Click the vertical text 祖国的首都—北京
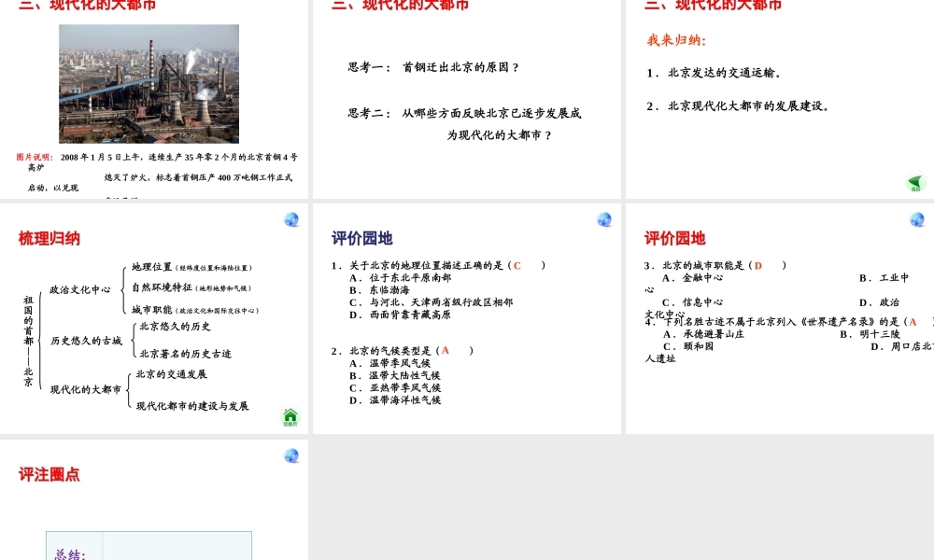 [28, 341]
